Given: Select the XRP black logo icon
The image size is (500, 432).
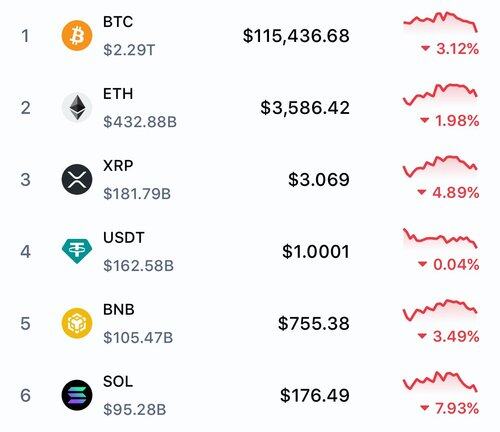Looking at the screenshot, I should coord(77,179).
